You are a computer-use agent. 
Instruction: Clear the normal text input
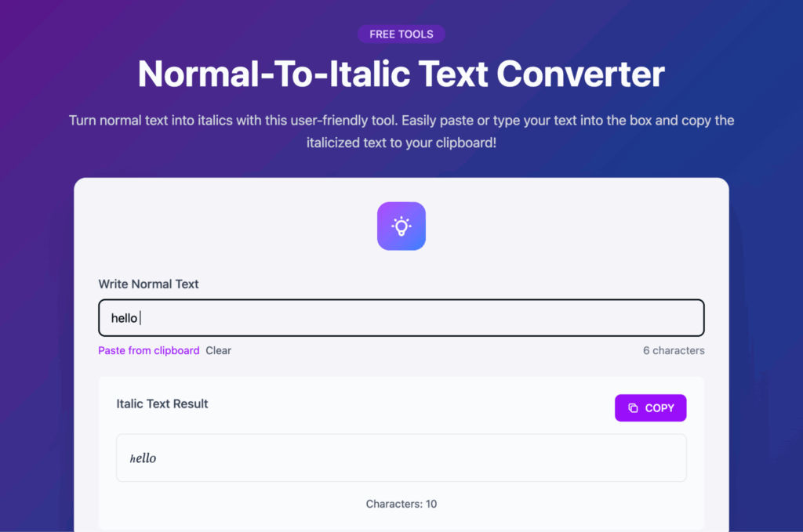[218, 350]
